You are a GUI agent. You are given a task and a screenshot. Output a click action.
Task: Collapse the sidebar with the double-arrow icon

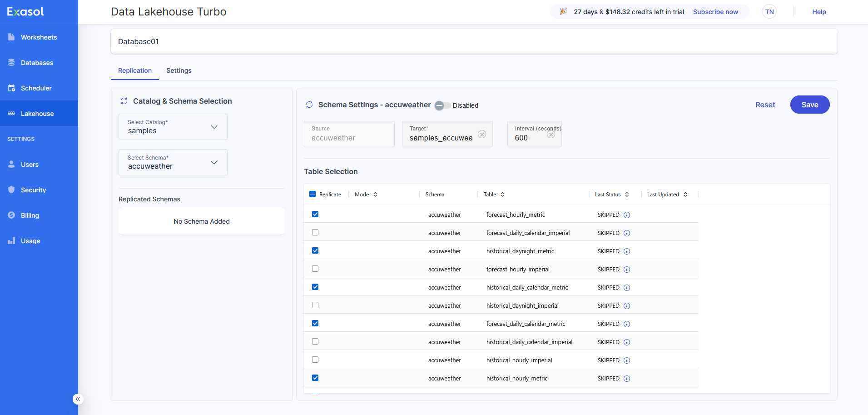pos(78,399)
